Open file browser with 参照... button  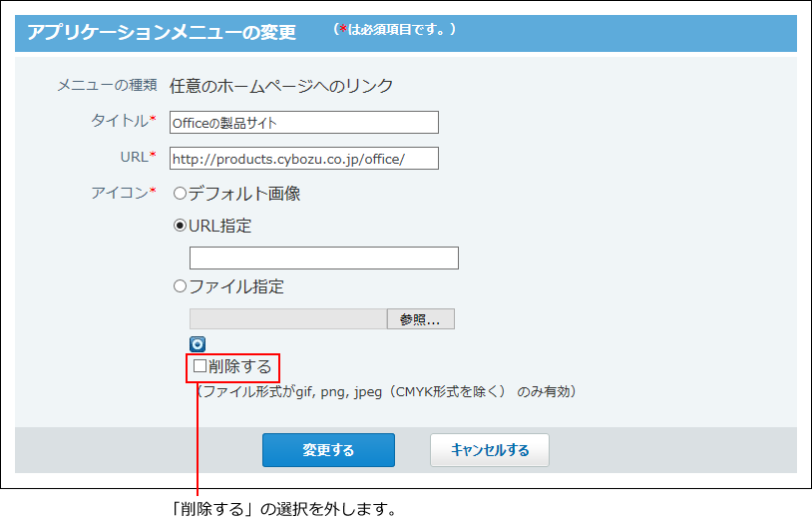[x=421, y=318]
